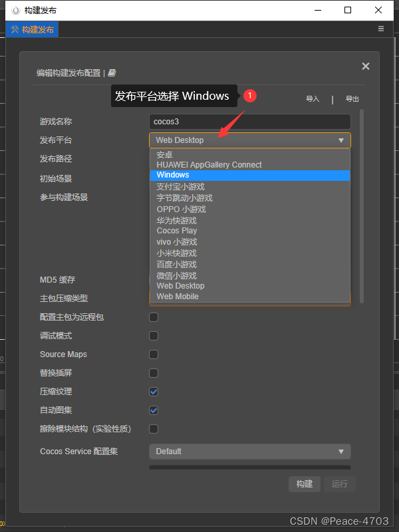Screen dimensions: 399x532
Task: Edit the 游戏名称 field containing cocos3
Action: pyautogui.click(x=250, y=122)
